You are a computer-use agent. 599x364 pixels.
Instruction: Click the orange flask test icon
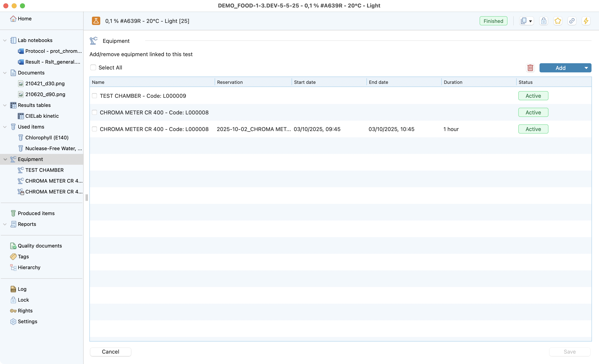coord(96,21)
